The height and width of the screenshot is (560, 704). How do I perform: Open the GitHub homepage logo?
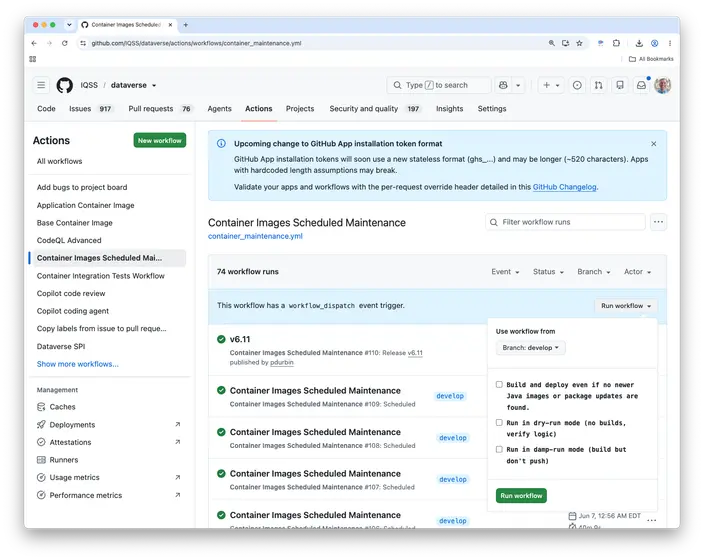click(x=65, y=85)
